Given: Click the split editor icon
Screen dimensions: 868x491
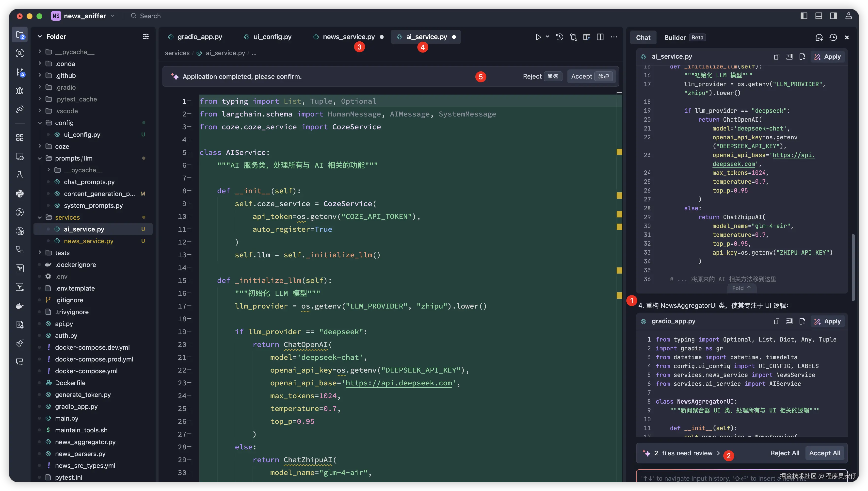Looking at the screenshot, I should tap(600, 37).
